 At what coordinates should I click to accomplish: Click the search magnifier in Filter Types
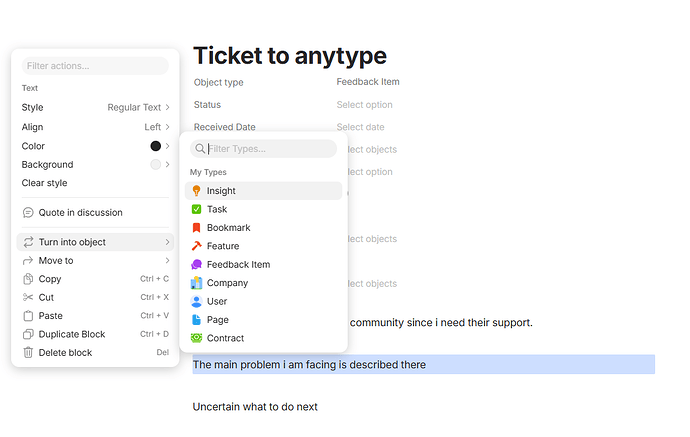[200, 149]
